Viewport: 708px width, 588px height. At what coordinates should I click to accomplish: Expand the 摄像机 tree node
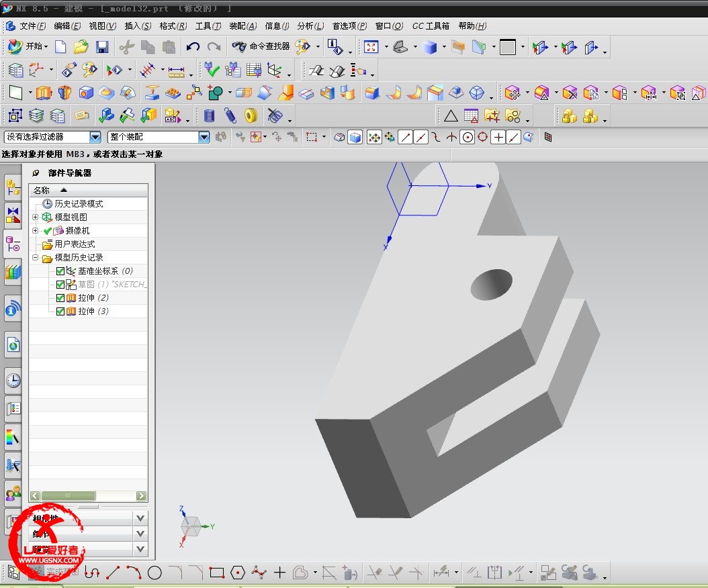click(x=35, y=231)
